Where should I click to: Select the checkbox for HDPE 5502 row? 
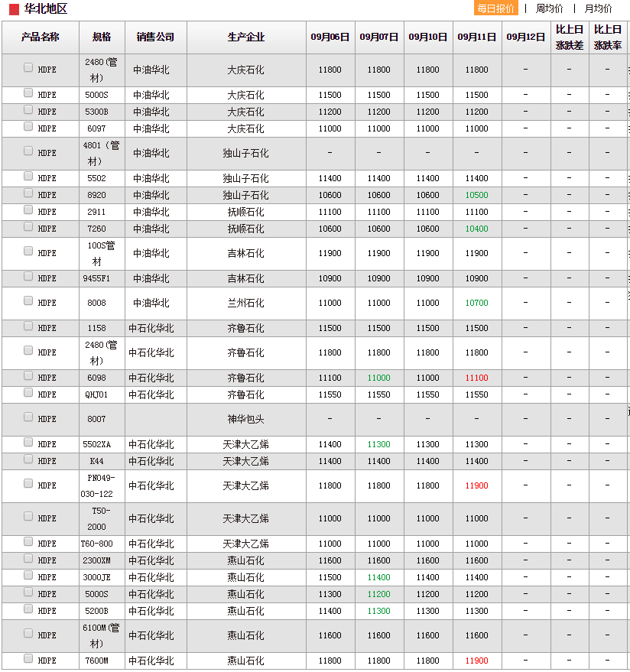pyautogui.click(x=28, y=176)
